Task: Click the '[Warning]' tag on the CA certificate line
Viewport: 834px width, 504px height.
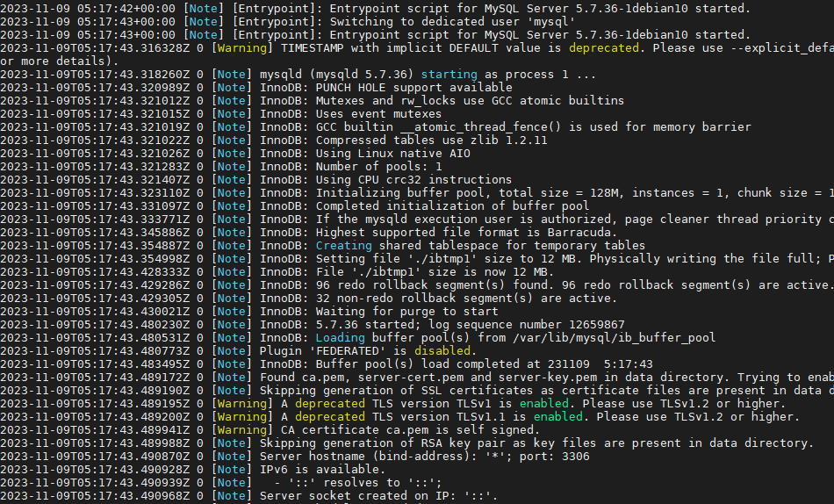Action: 242,430
